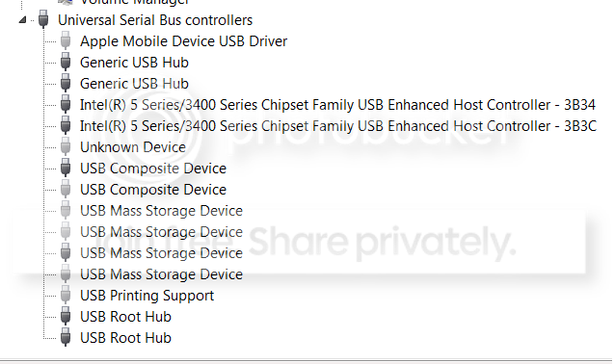Click the icon of the second Generic USB Hub
615x364 pixels.
pos(66,83)
